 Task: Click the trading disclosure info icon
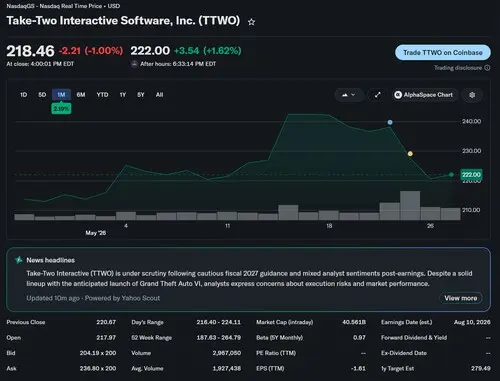tap(487, 68)
